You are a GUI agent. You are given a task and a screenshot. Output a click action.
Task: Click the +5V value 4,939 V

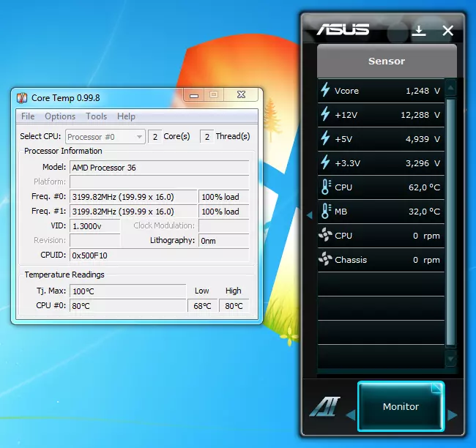click(x=423, y=139)
